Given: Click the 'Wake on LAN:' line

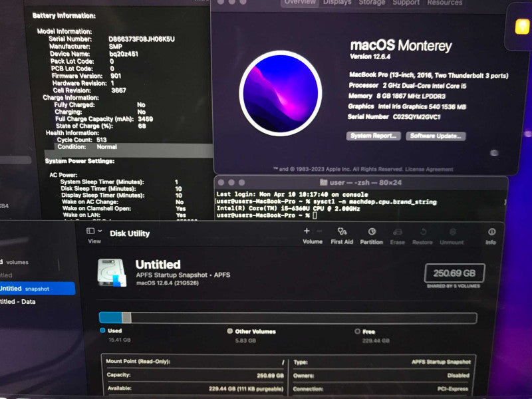Looking at the screenshot, I should [124, 215].
